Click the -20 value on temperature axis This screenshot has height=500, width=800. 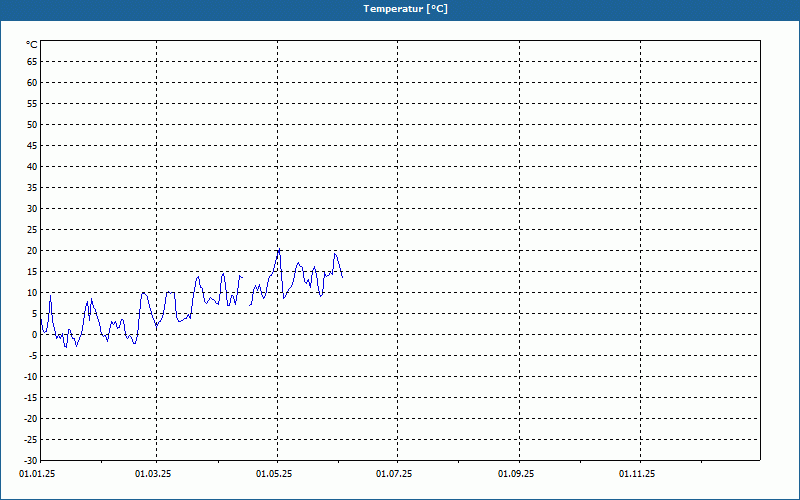pos(31,418)
